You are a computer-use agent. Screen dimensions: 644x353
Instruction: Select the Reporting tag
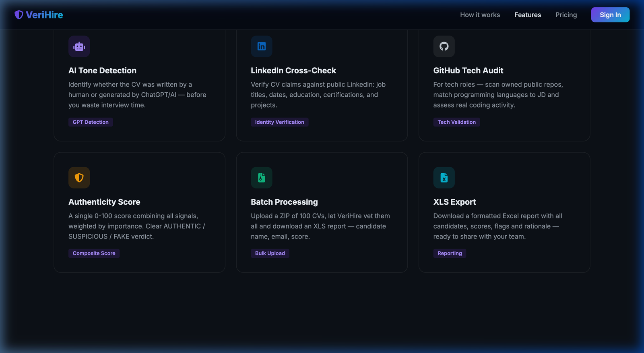coord(450,253)
